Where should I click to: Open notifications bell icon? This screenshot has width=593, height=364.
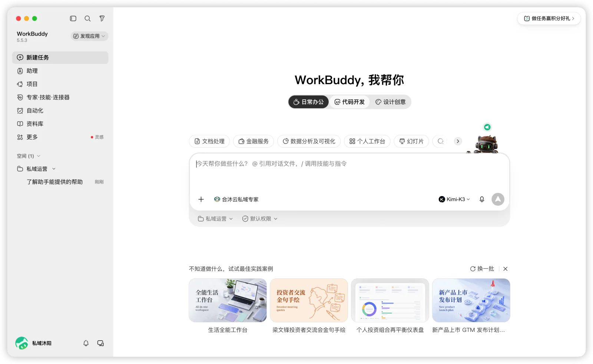(86, 343)
